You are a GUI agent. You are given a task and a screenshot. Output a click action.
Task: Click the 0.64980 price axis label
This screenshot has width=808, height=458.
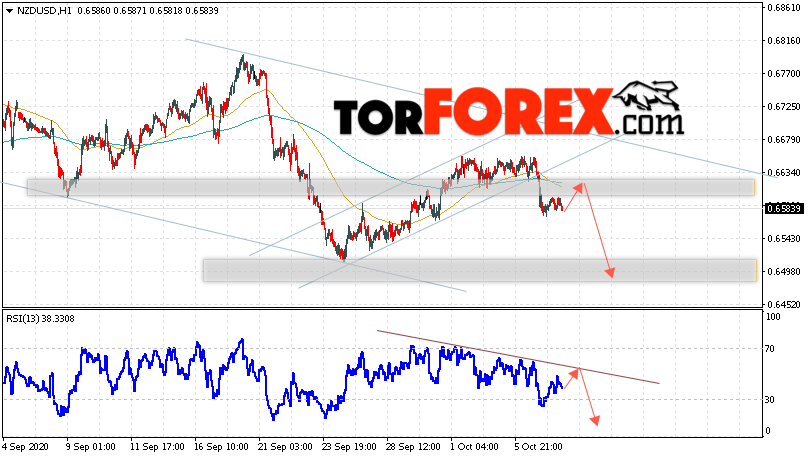783,272
